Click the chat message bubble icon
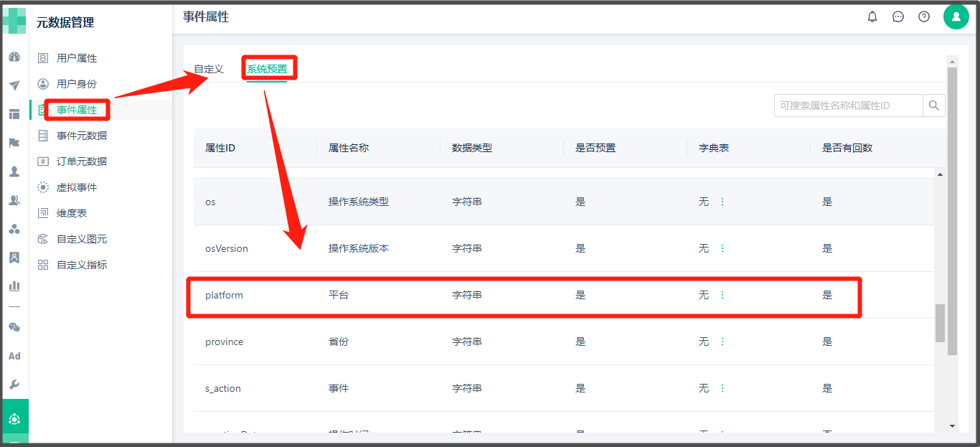Image resolution: width=980 pixels, height=447 pixels. pos(898,17)
